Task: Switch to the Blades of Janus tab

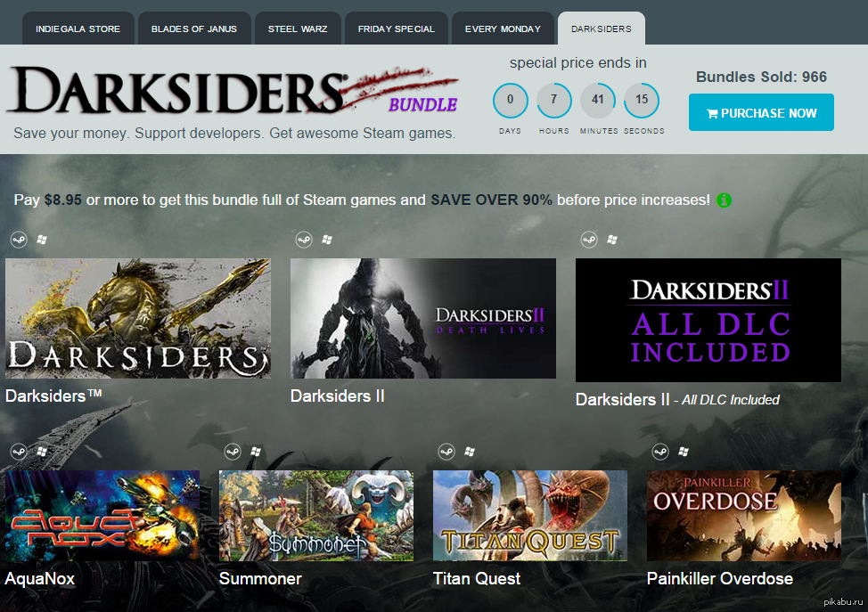Action: coord(194,29)
